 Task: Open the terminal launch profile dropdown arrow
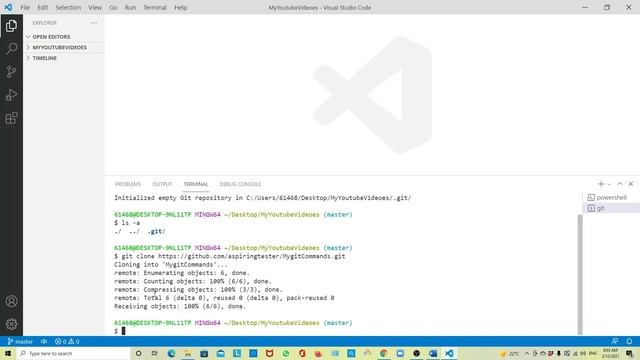(x=609, y=184)
